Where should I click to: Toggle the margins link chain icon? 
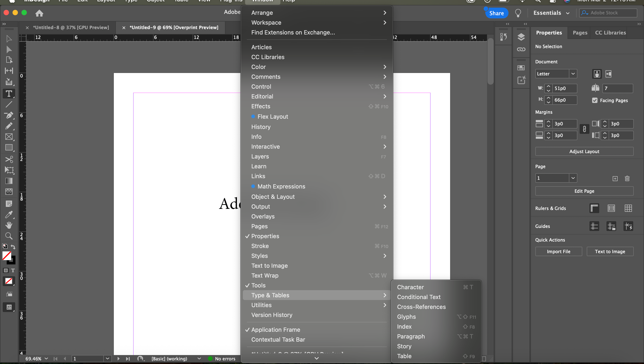point(584,129)
